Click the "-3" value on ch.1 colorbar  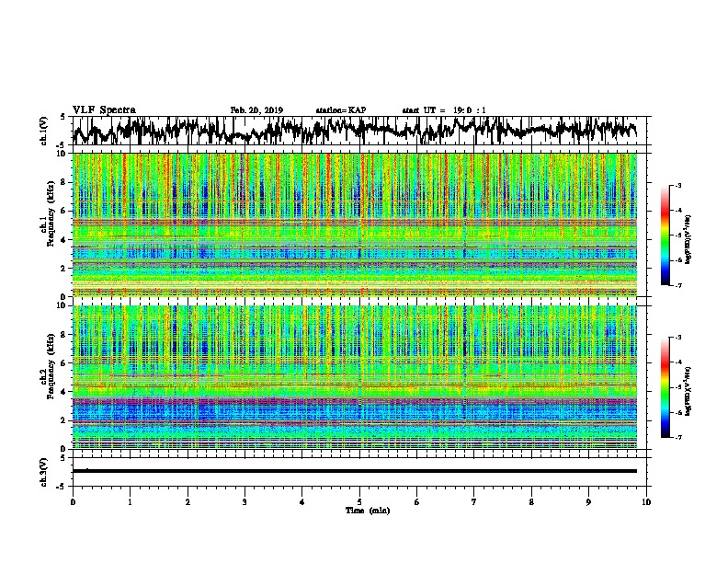point(677,186)
